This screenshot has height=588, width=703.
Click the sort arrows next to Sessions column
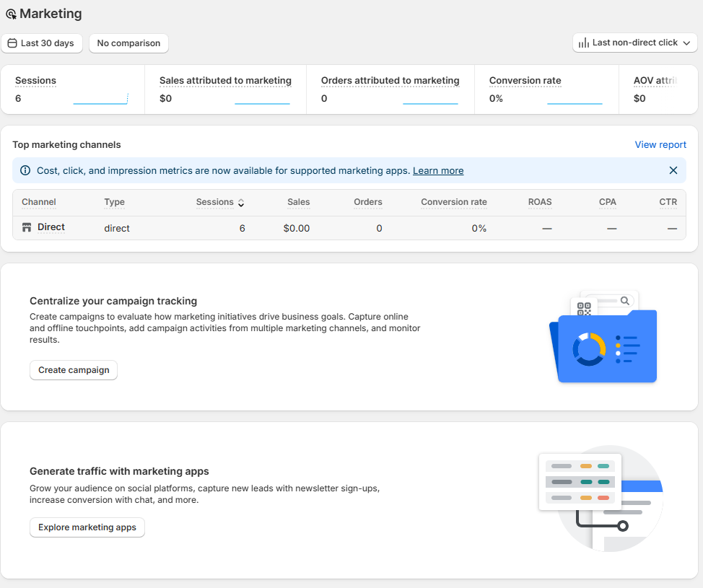(x=241, y=203)
